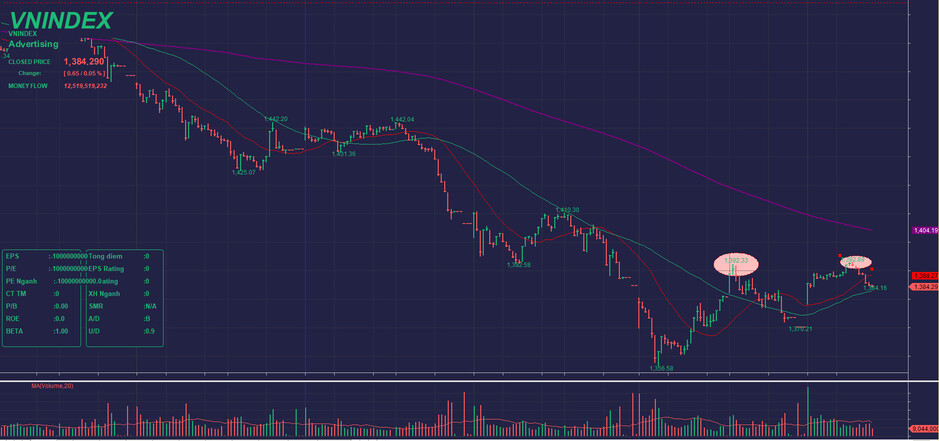Select the ROE row label
Screen dimensions: 939x441
coord(13,319)
